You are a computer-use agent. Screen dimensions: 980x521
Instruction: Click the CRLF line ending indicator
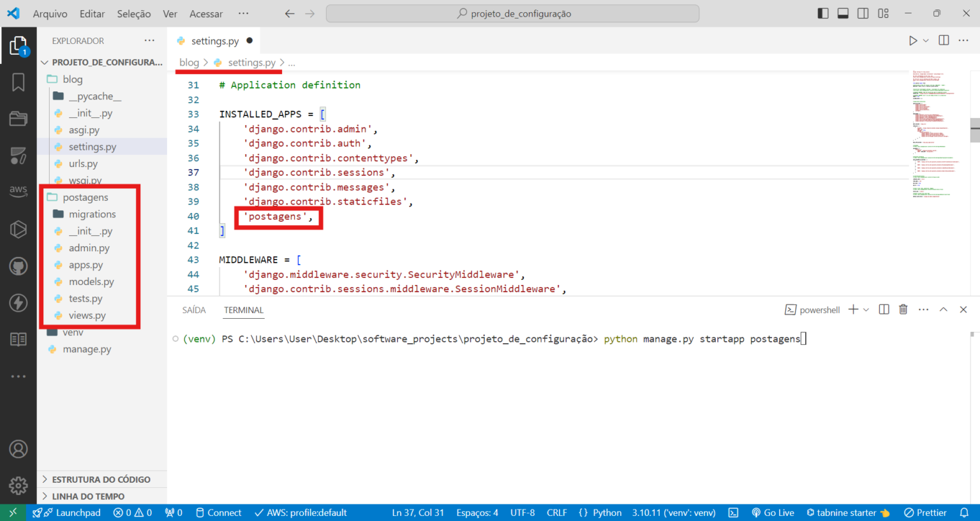[556, 513]
